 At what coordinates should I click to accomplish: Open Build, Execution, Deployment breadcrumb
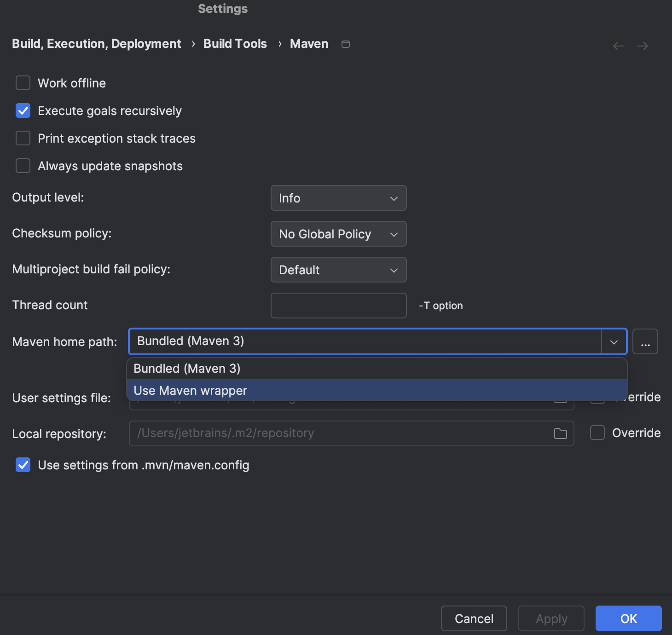pos(96,44)
